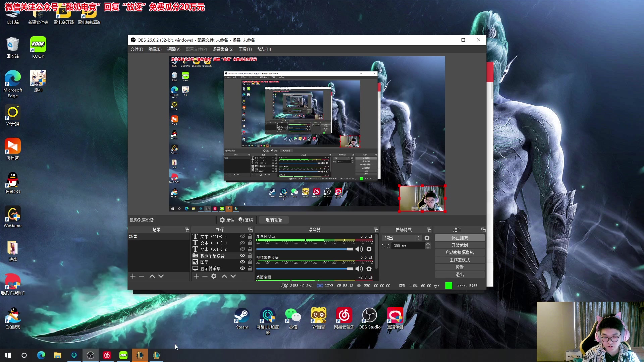644x362 pixels.
Task: Click the 停止推流 button
Action: 460,238
